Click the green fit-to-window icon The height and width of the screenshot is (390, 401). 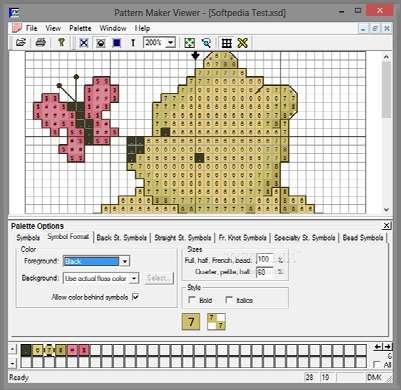[189, 43]
